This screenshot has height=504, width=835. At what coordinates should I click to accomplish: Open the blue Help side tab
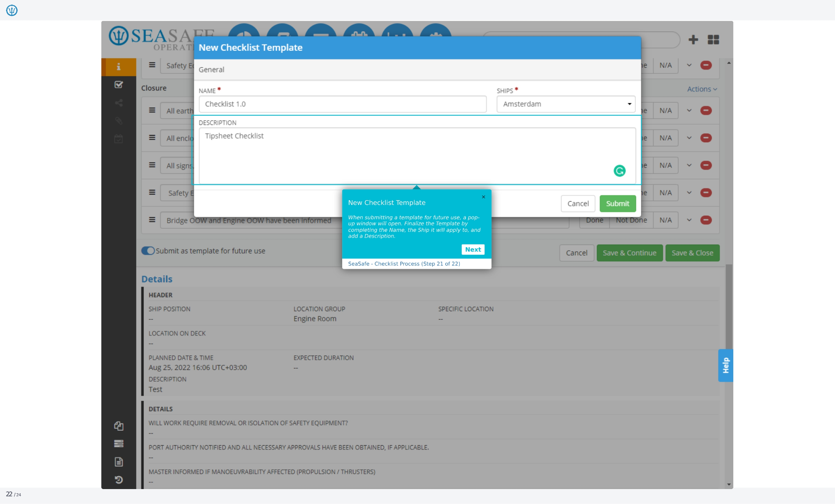[x=725, y=365]
